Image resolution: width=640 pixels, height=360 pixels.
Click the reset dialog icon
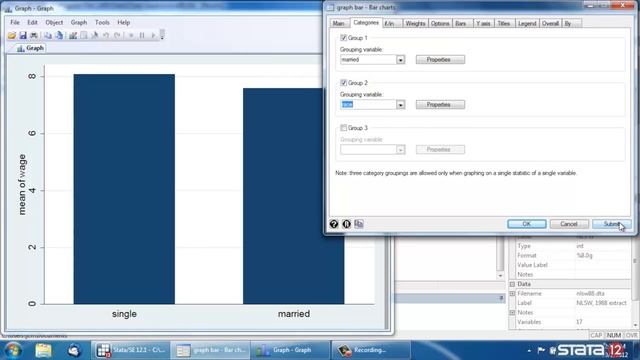click(347, 224)
